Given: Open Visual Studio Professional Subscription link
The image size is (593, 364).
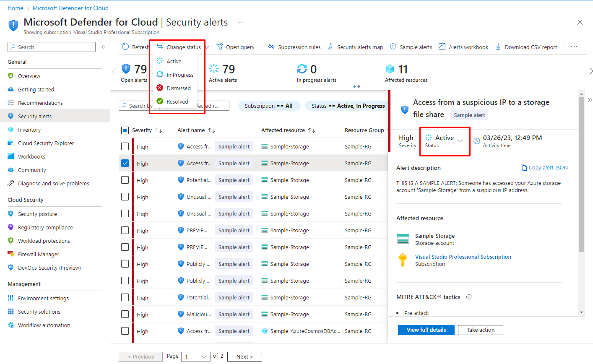Looking at the screenshot, I should [x=463, y=257].
